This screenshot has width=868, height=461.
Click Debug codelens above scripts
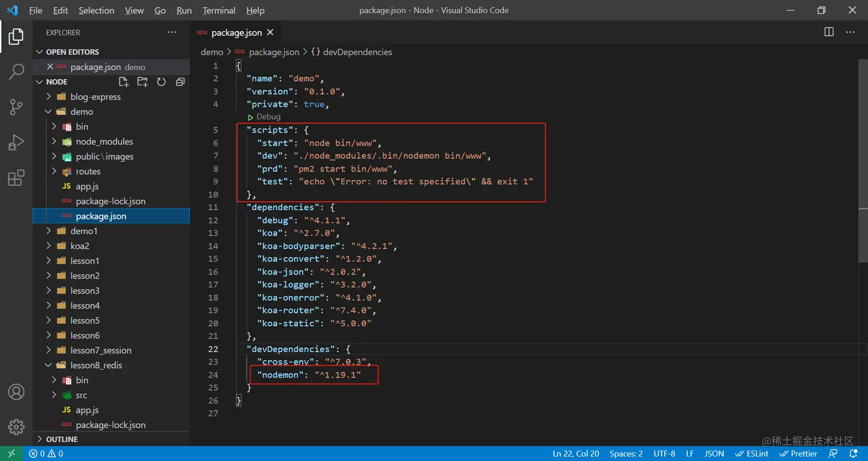pos(264,117)
